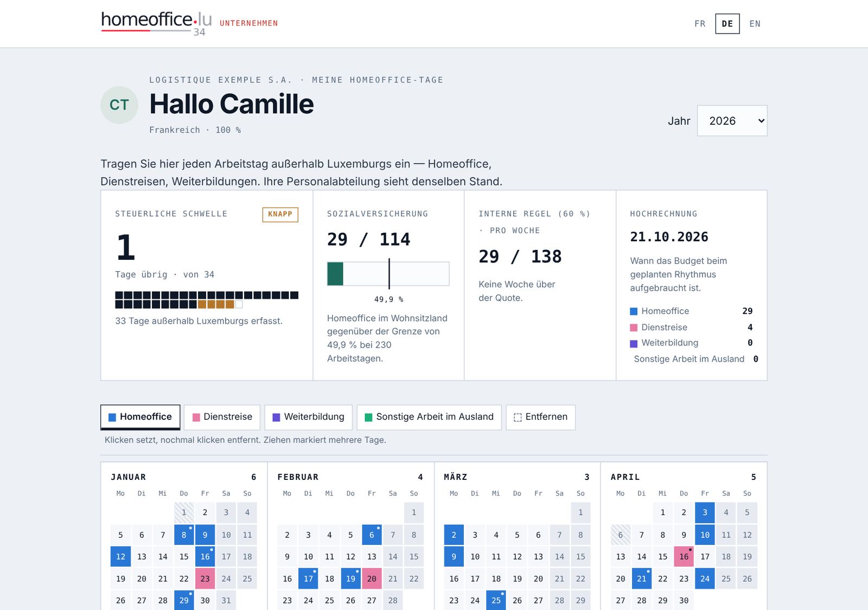The height and width of the screenshot is (610, 868).
Task: Open the homeoffice.lu logo link
Action: pos(156,23)
